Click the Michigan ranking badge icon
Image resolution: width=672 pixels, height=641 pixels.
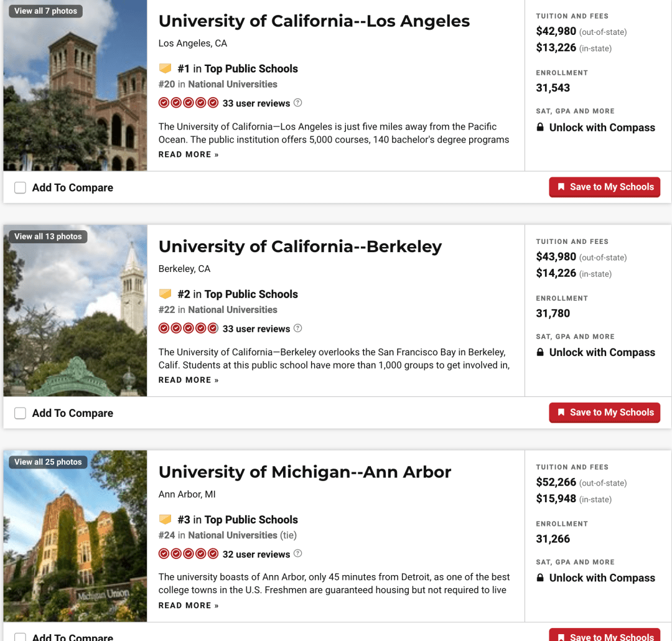(x=165, y=519)
